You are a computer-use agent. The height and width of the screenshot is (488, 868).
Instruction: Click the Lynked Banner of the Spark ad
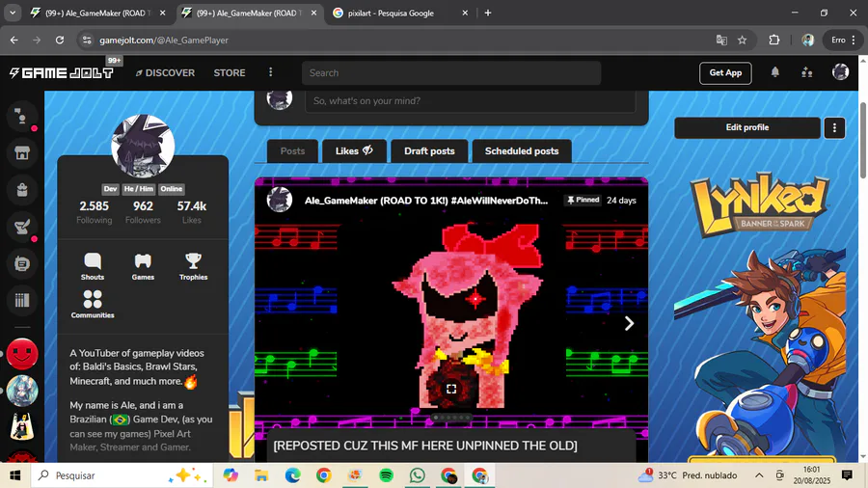coord(760,317)
